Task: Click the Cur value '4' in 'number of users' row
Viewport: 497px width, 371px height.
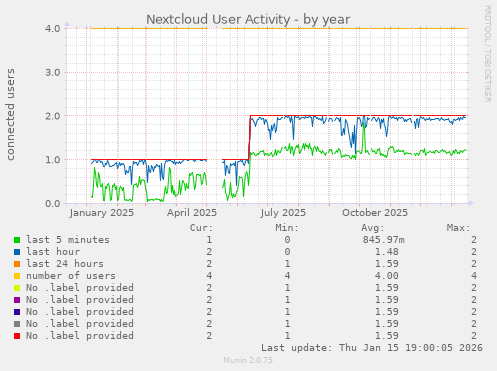Action: coord(209,276)
